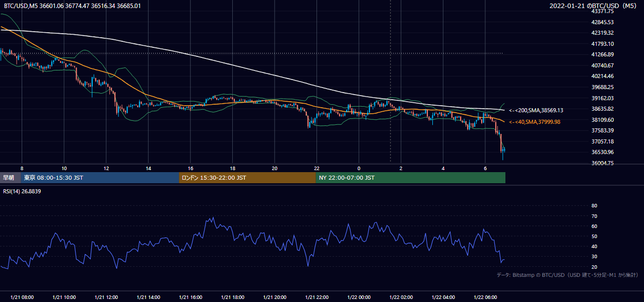Click price axis value 38109.60

coord(603,120)
